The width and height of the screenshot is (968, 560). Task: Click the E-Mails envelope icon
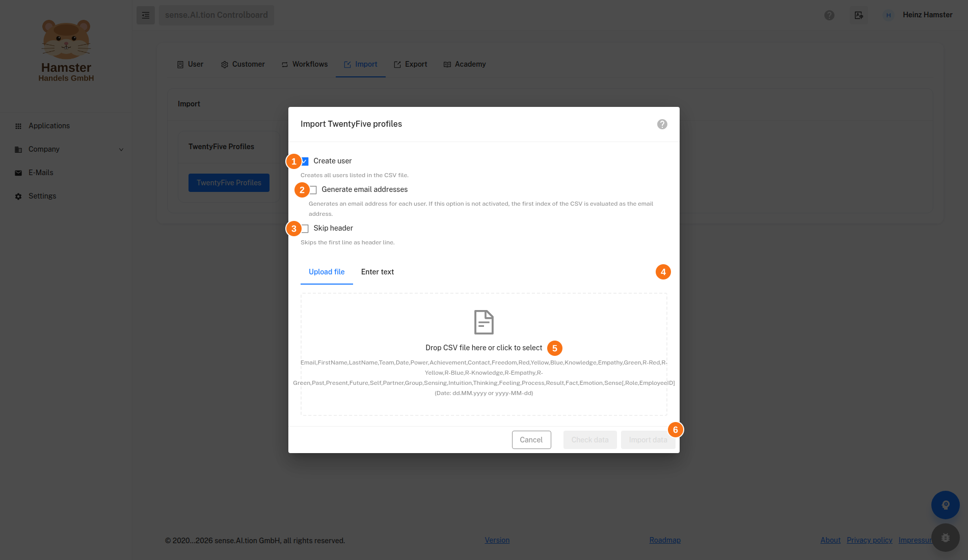[x=18, y=173]
